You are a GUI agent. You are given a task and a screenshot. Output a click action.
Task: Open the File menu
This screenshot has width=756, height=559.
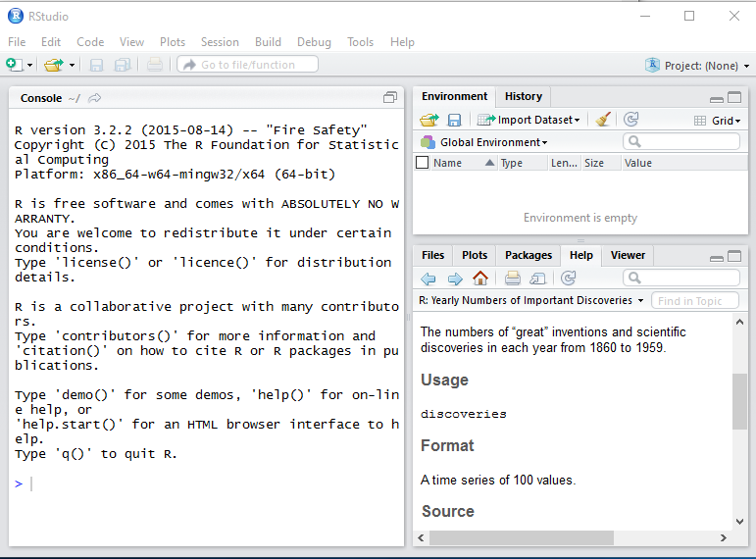[x=17, y=42]
